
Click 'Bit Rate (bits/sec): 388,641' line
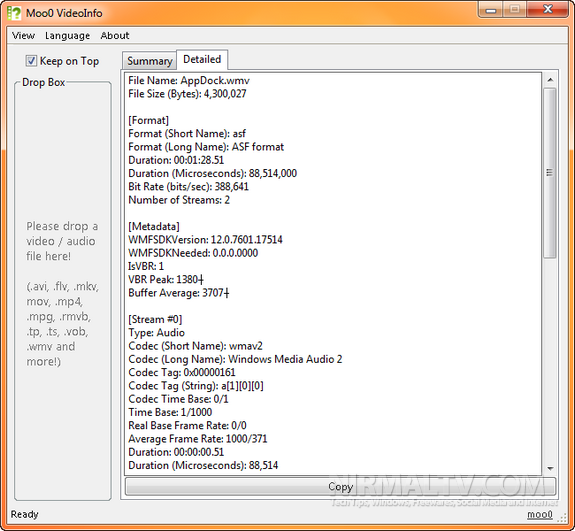pyautogui.click(x=188, y=186)
